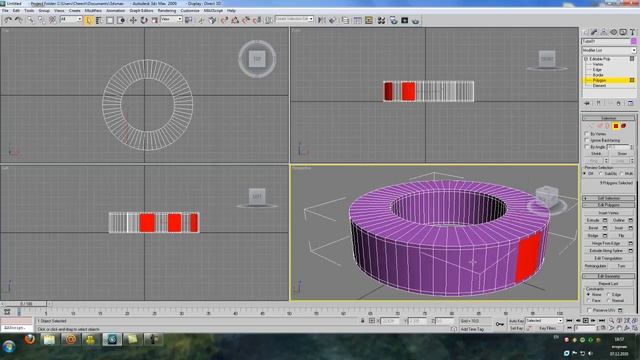Activate the Select Object arrow tool
Image resolution: width=640 pixels, height=360 pixels.
(89, 20)
